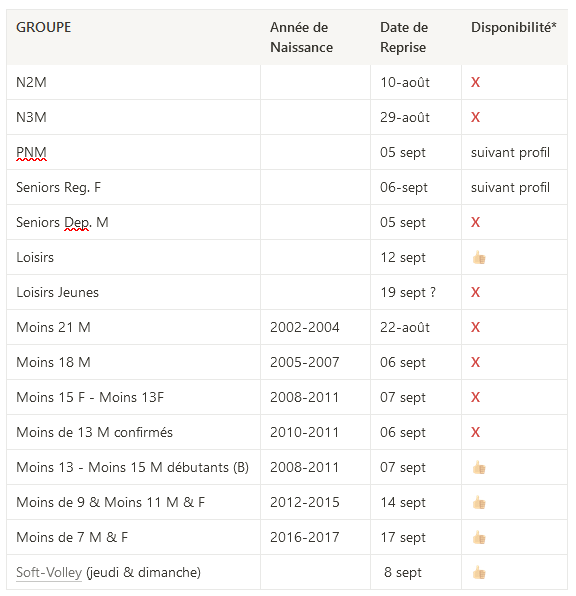Click thumbs-up for Moins 13 - Moins 15 débutants
The height and width of the screenshot is (596, 576).
point(479,468)
